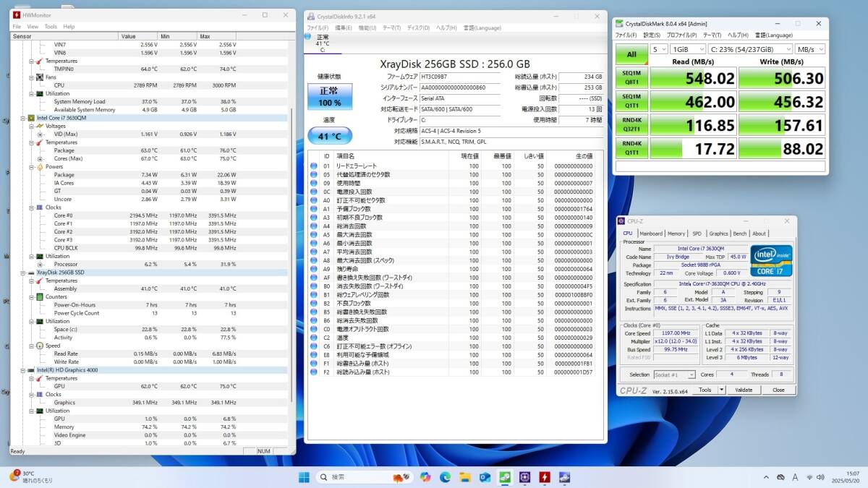This screenshot has height=488, width=868.
Task: Open the test count dropdown showing 5
Action: (659, 49)
